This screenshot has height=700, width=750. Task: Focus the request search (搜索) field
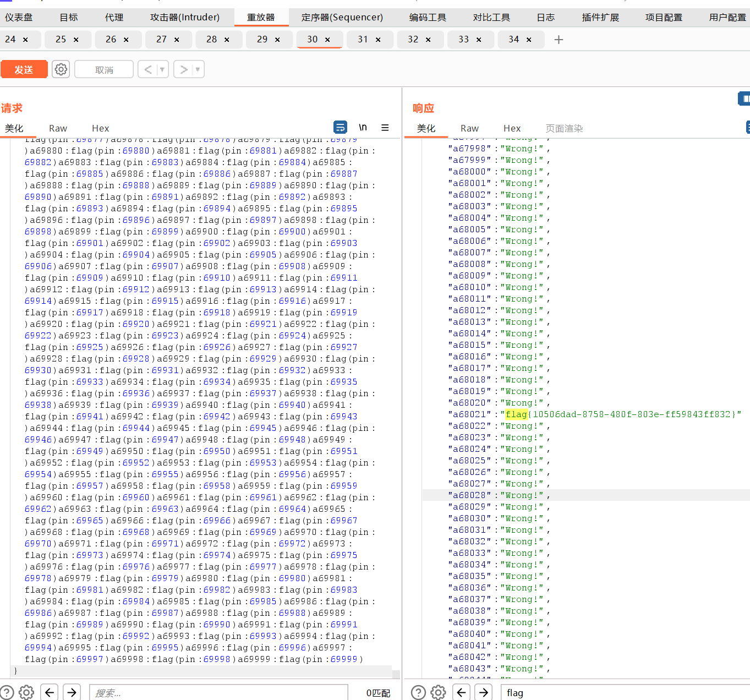[x=218, y=693]
